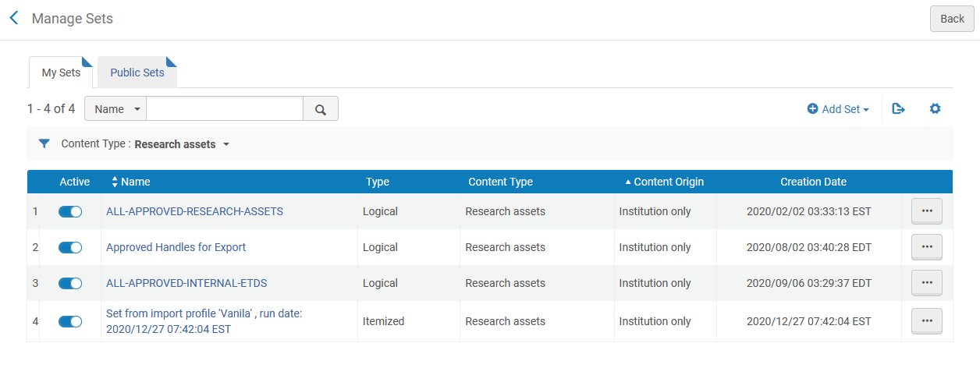Toggle Active switch for ALL-APPROVED-RESEARCH-ASSETS
This screenshot has height=368, width=980.
coord(70,211)
